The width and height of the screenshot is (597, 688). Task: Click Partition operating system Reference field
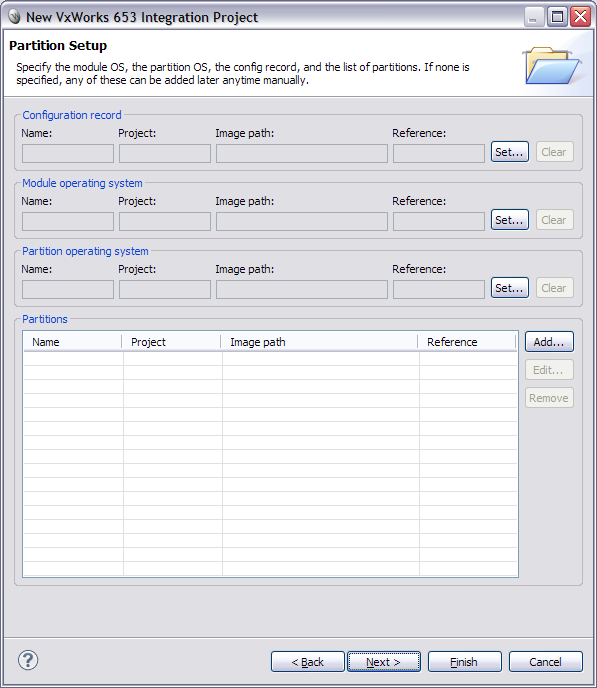click(439, 290)
